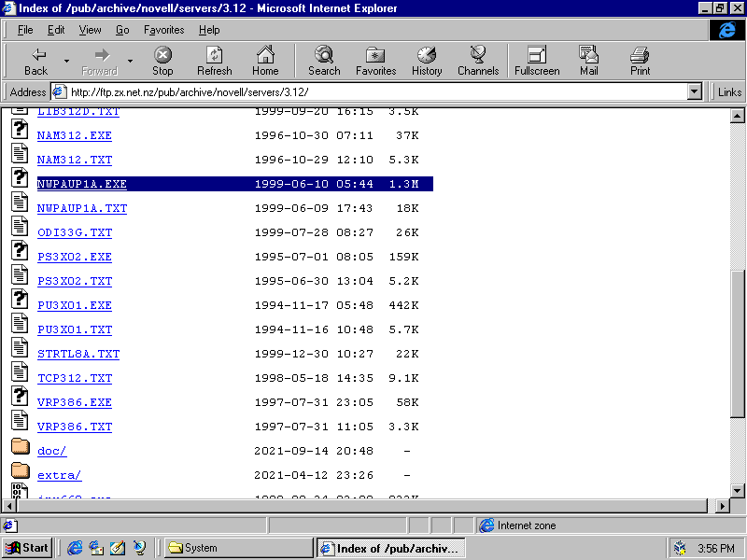Open the View menu
This screenshot has width=747, height=560.
coord(90,30)
